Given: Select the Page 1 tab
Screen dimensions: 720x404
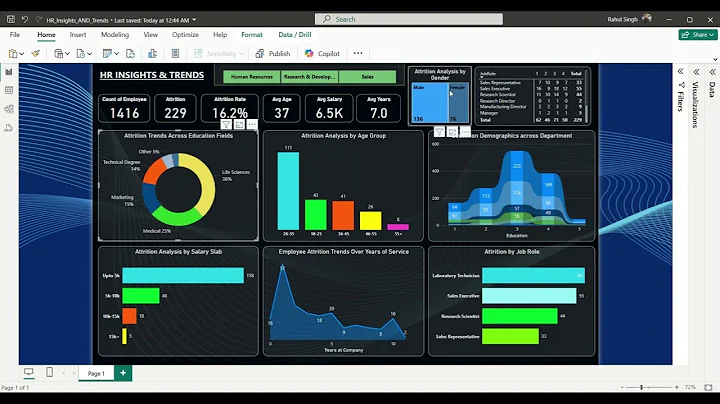Looking at the screenshot, I should 96,373.
